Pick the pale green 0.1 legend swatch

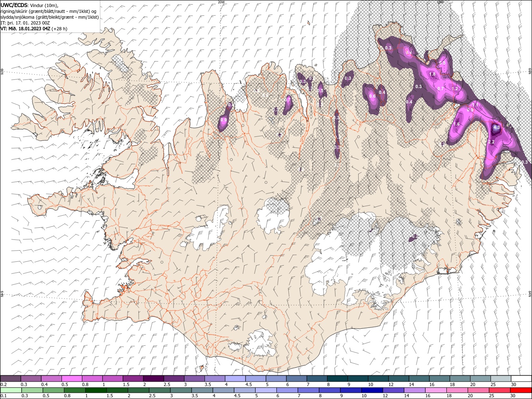pos(11,390)
